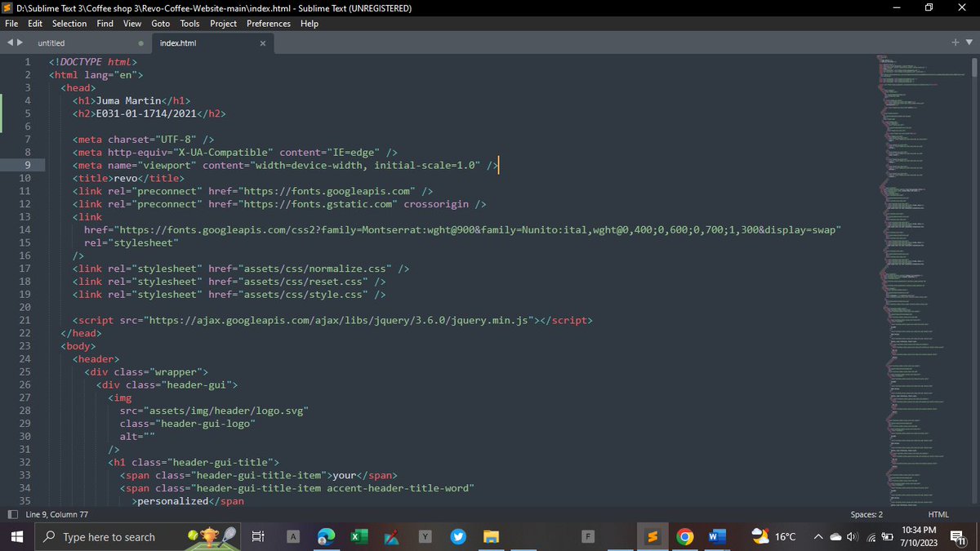This screenshot has height=551, width=980.
Task: Open the Tools menu
Action: 189,24
